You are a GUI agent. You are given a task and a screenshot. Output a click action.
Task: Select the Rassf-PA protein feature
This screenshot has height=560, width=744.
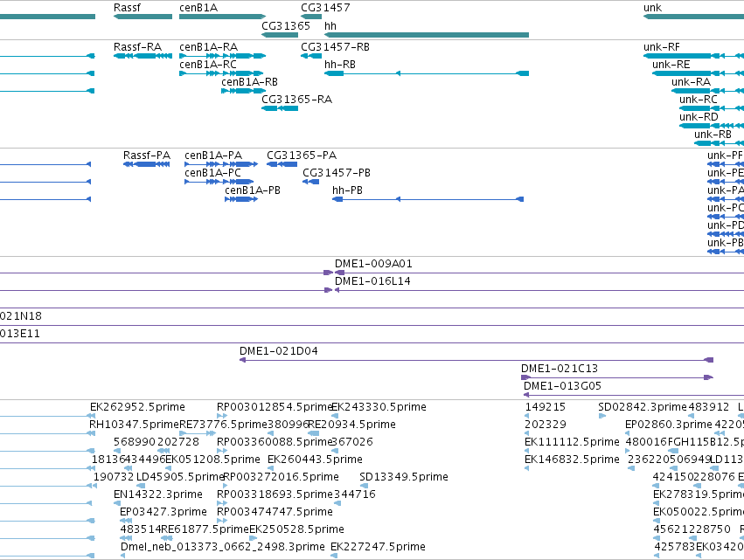click(147, 164)
